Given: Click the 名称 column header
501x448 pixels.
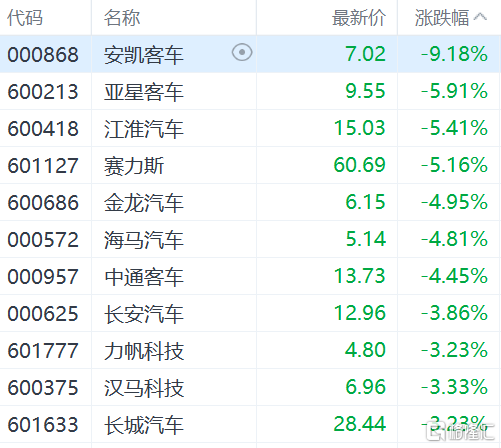Looking at the screenshot, I should (122, 18).
